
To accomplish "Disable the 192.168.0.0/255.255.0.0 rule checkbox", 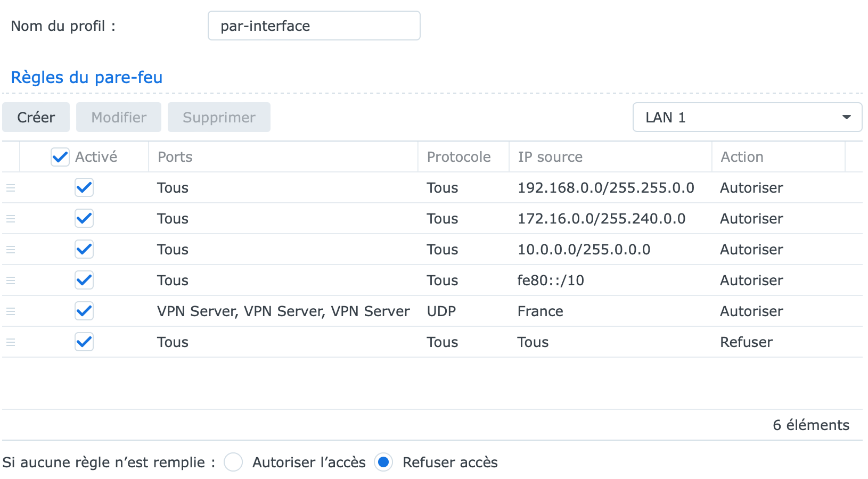I will click(84, 188).
